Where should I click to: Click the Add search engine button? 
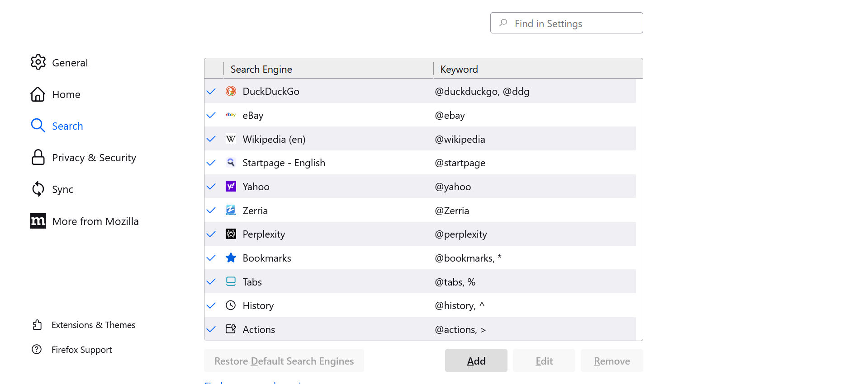point(476,361)
